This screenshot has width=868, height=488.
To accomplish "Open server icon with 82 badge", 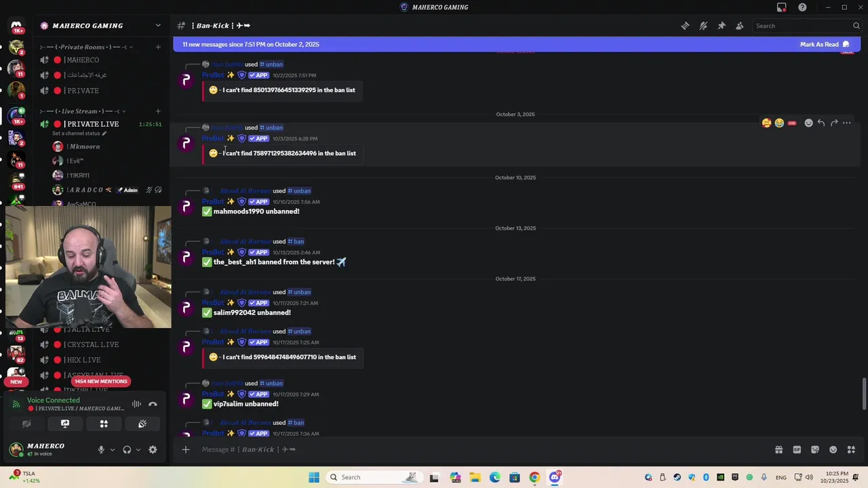I will pyautogui.click(x=16, y=353).
